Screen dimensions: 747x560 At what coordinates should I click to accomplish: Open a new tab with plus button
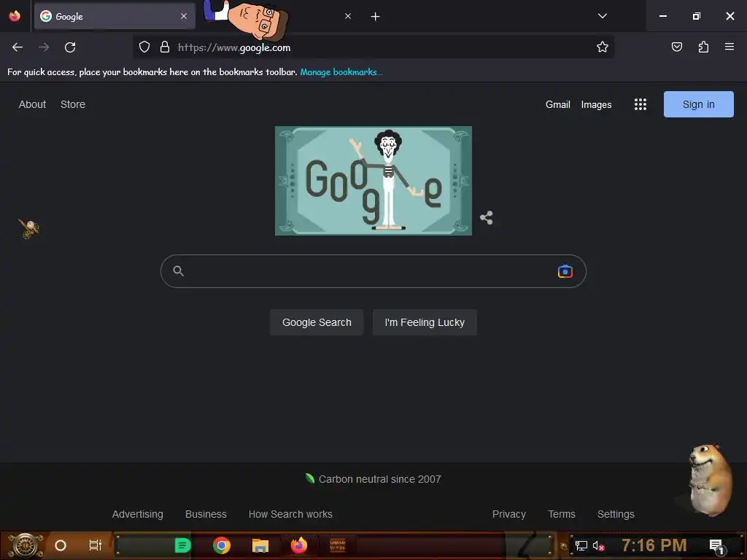pos(376,17)
